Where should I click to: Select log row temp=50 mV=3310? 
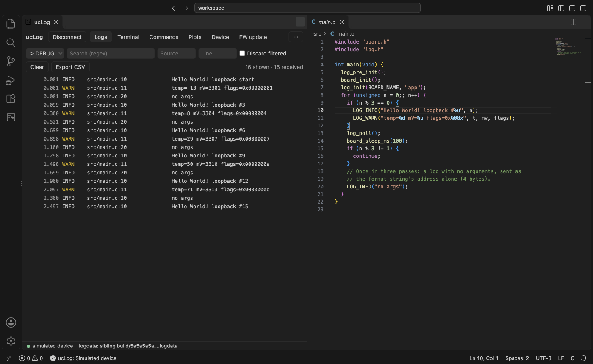point(164,164)
